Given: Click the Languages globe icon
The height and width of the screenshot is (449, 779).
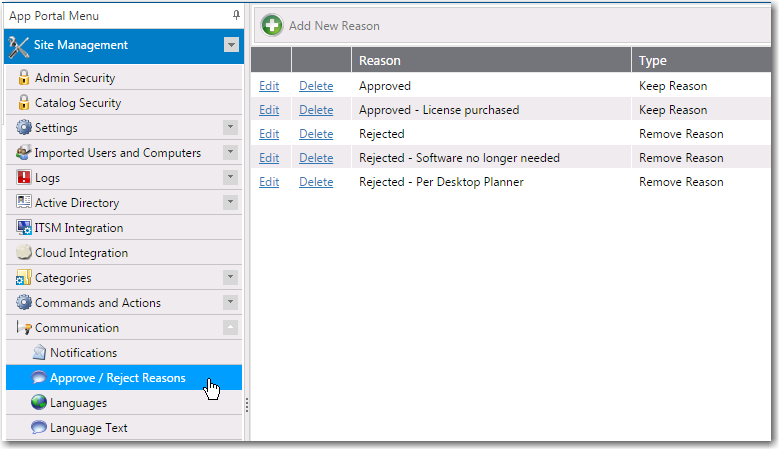Looking at the screenshot, I should [x=39, y=403].
